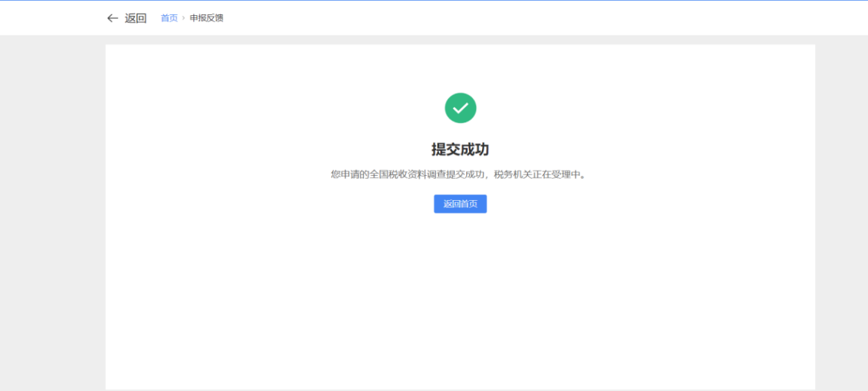Click 税务机关正在受理中 at the message end
This screenshot has height=391, width=868.
(540, 174)
